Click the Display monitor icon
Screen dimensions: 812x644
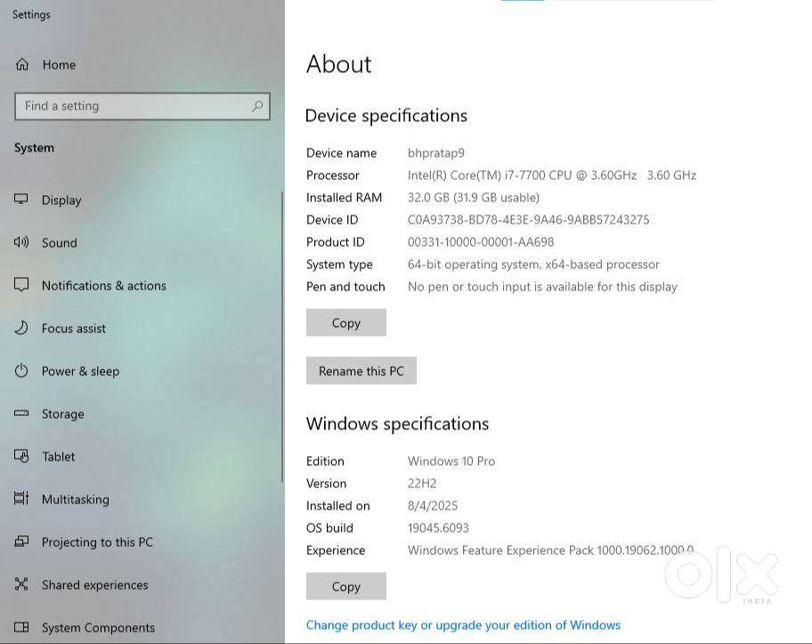22,200
